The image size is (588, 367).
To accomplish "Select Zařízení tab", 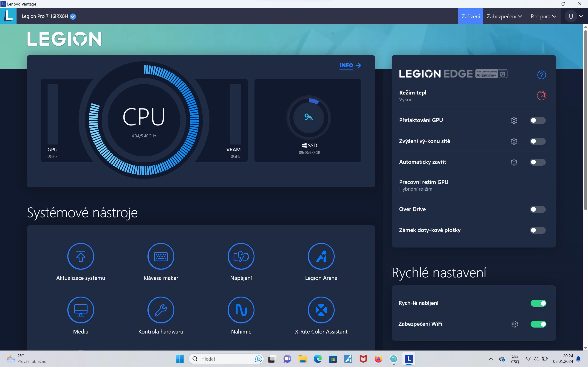I will (470, 16).
